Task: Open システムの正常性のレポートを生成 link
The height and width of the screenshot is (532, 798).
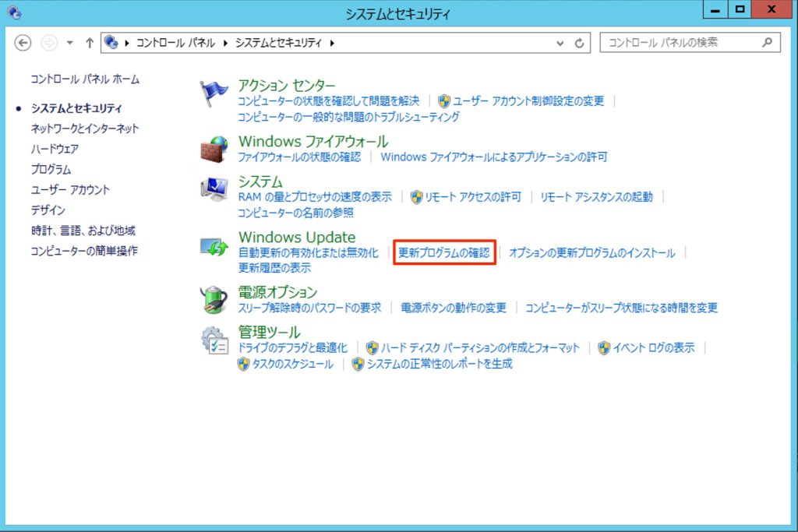Action: pos(440,364)
